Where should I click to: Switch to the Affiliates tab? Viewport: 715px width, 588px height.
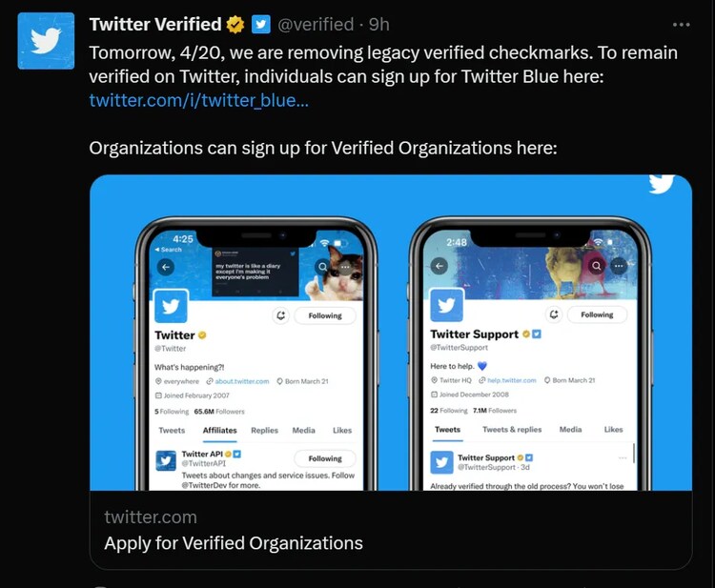220,430
